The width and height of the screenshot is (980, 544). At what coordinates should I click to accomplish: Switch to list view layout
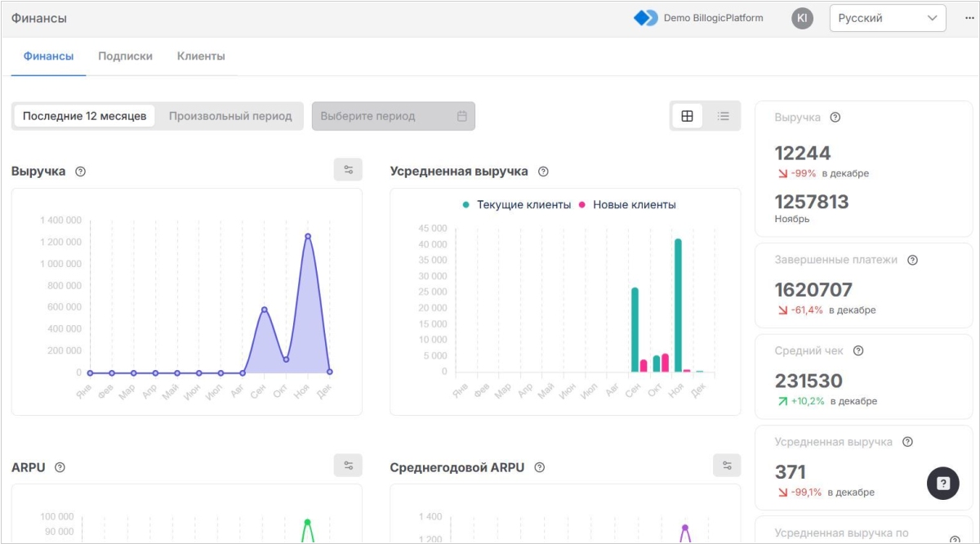(x=723, y=116)
